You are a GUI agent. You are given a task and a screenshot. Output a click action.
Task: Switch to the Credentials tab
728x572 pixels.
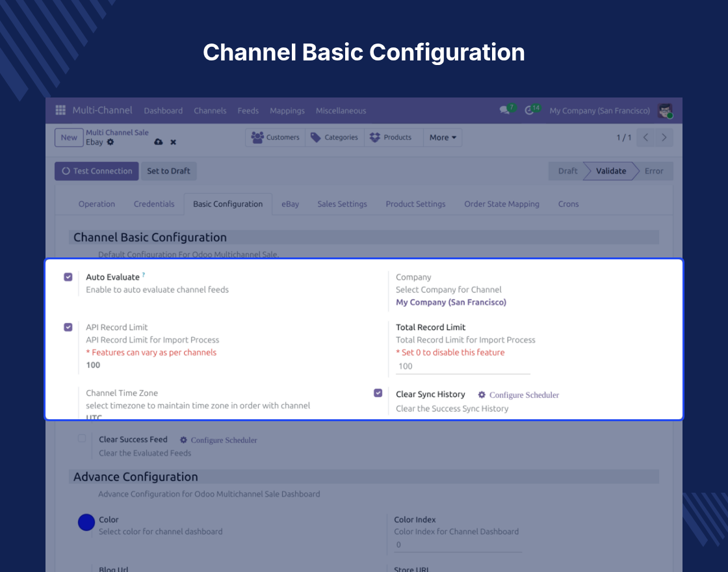154,204
